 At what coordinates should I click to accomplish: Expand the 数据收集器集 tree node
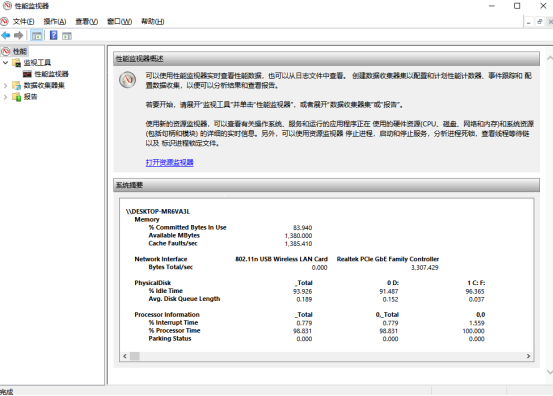5,85
